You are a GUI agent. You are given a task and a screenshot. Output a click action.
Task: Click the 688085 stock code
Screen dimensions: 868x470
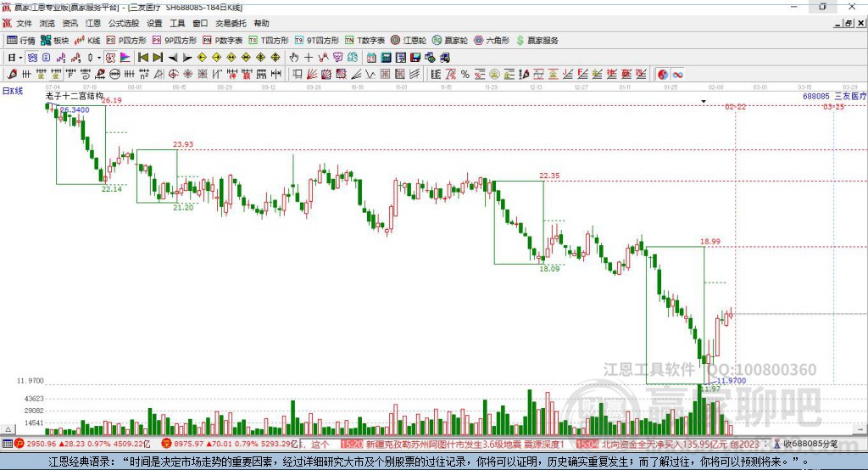(816, 97)
